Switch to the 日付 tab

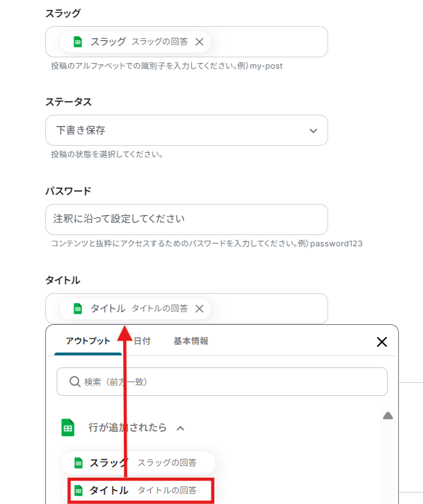point(142,341)
